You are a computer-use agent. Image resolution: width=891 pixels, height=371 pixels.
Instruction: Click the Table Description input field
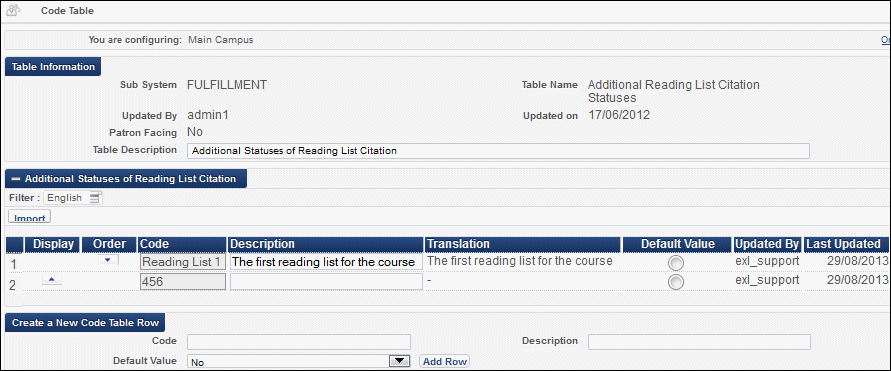coord(498,151)
